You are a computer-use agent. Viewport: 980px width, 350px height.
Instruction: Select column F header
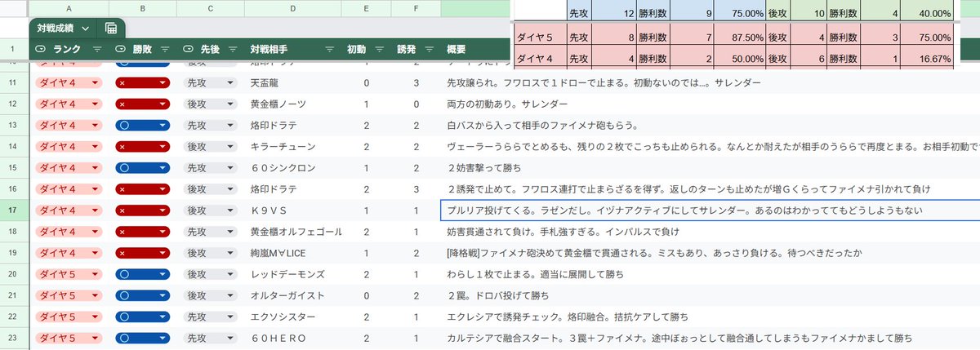(x=416, y=8)
